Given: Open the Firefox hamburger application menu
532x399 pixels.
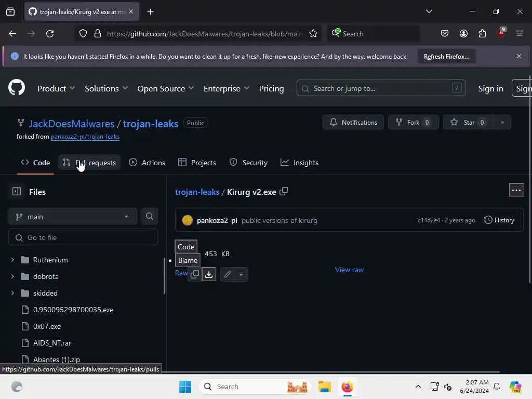Looking at the screenshot, I should 519,34.
